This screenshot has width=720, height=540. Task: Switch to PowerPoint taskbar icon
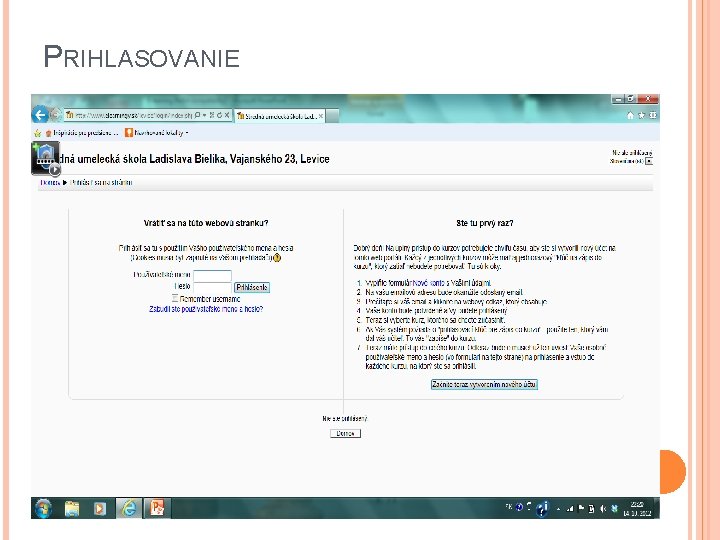pos(157,508)
